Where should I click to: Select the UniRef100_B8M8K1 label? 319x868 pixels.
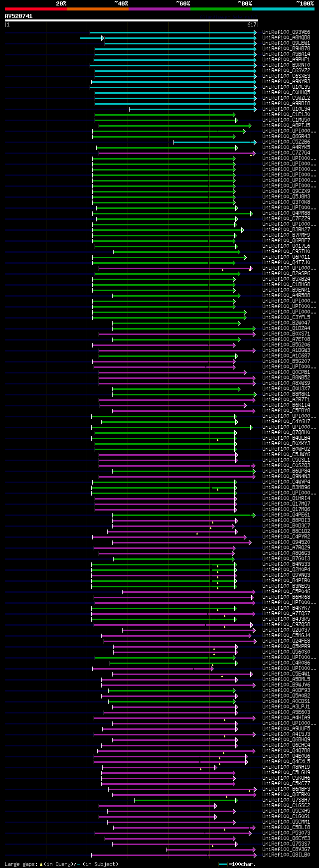(286, 394)
